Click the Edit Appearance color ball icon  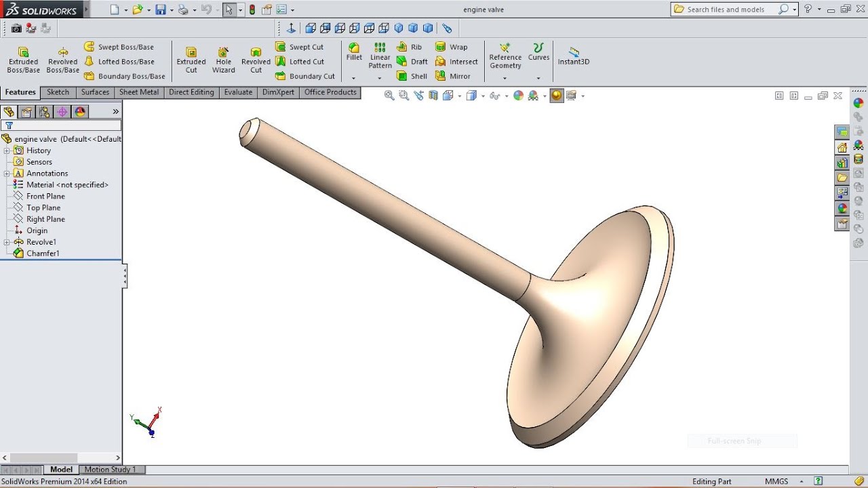tap(518, 96)
